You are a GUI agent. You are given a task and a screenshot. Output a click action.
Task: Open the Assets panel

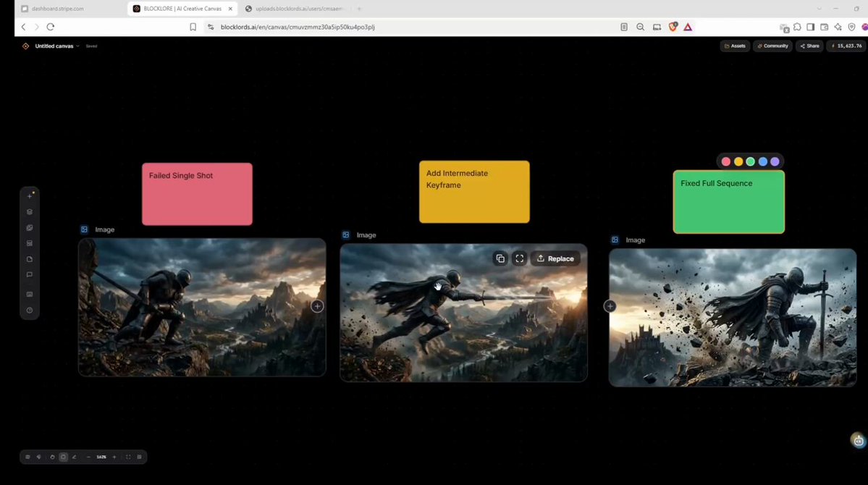click(x=735, y=46)
